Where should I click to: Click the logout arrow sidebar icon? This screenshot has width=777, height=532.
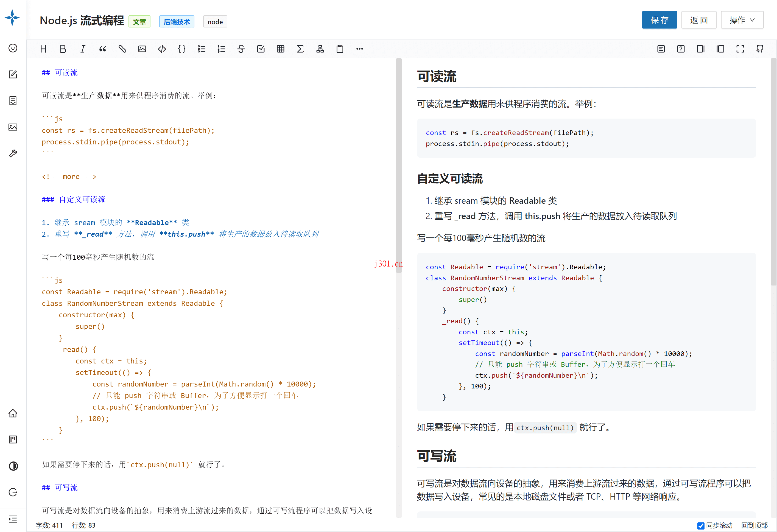[x=13, y=492]
